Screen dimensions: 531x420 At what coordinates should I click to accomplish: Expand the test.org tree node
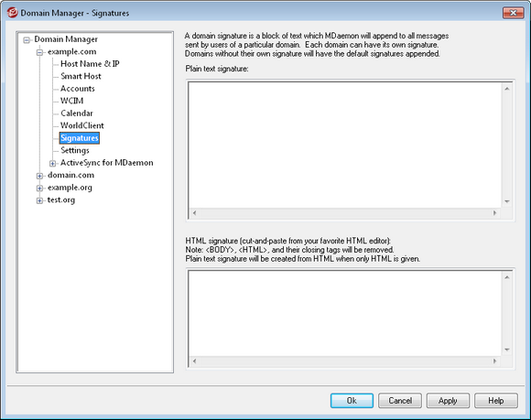point(39,200)
